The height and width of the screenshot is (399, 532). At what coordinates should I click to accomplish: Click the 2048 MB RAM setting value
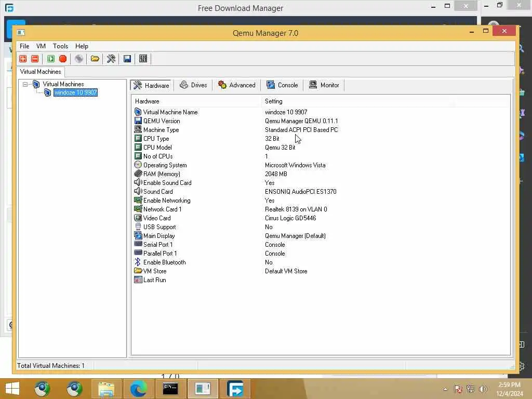[276, 174]
